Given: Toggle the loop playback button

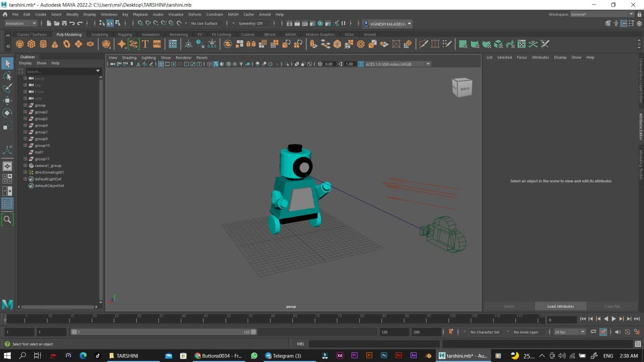Looking at the screenshot, I should coord(594,332).
